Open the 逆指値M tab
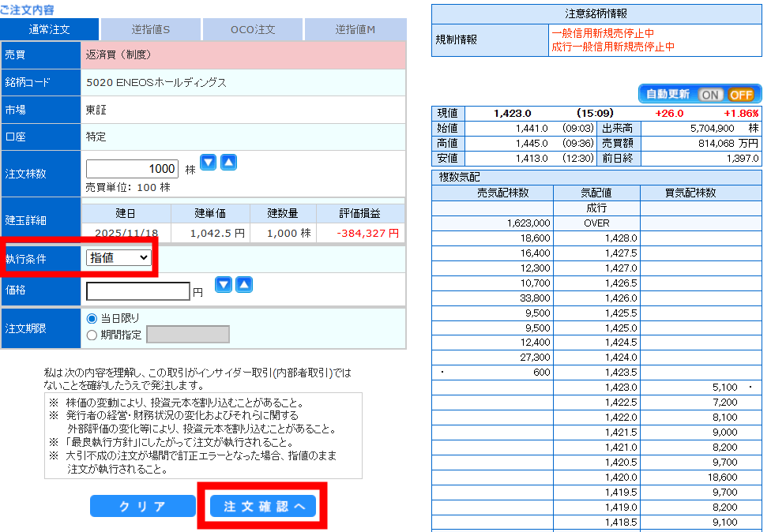771x532 pixels. tap(355, 29)
